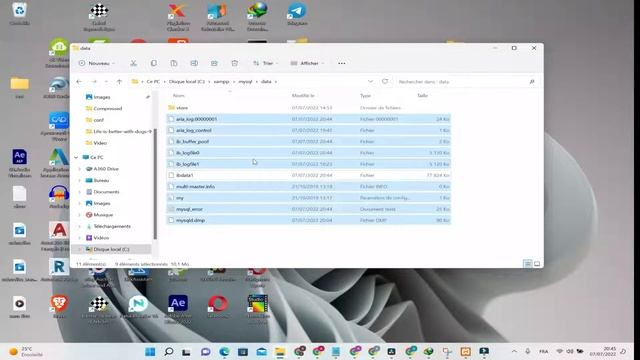
Task: Go forward with the right arrow button
Action: (x=94, y=82)
